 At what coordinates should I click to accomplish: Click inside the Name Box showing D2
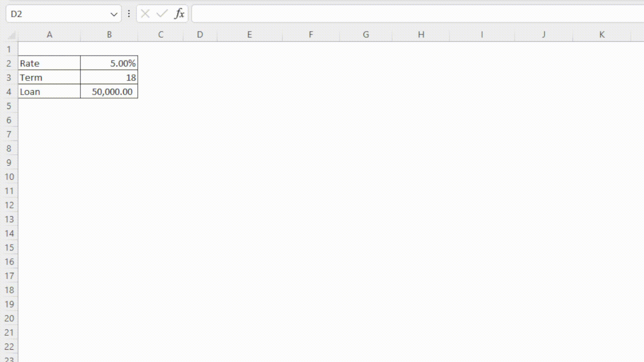tap(59, 14)
